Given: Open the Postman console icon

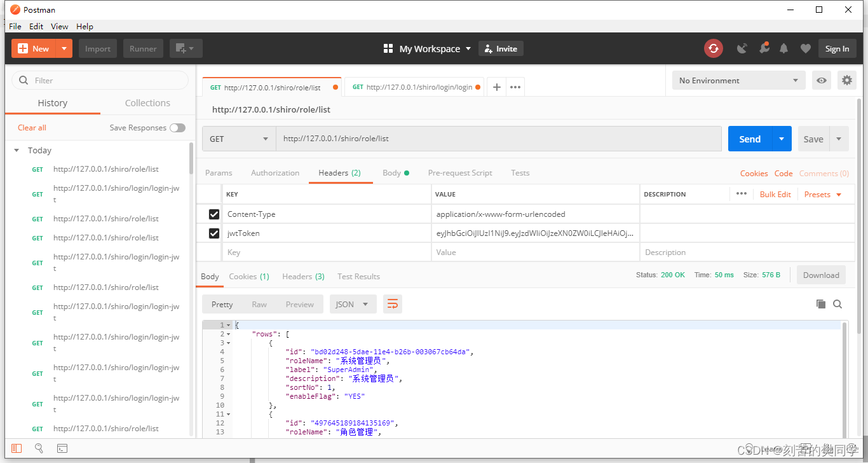Looking at the screenshot, I should click(x=62, y=448).
